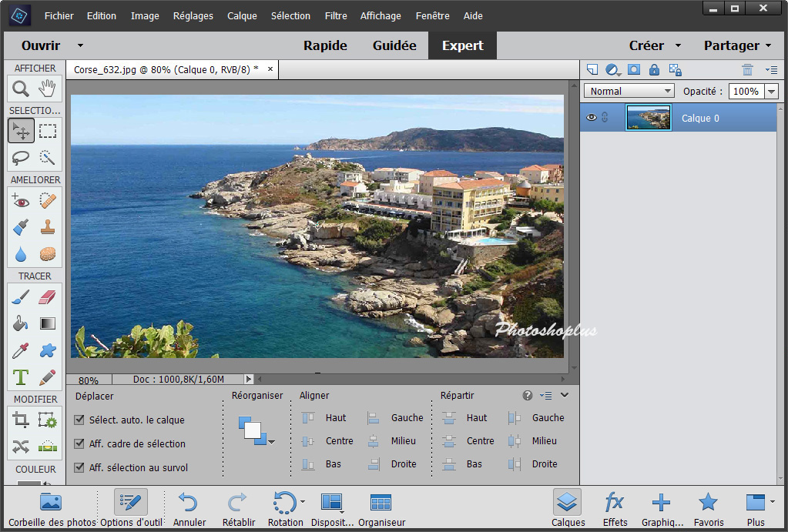788x532 pixels.
Task: Select the Horizontal Type text tool
Action: (21, 377)
